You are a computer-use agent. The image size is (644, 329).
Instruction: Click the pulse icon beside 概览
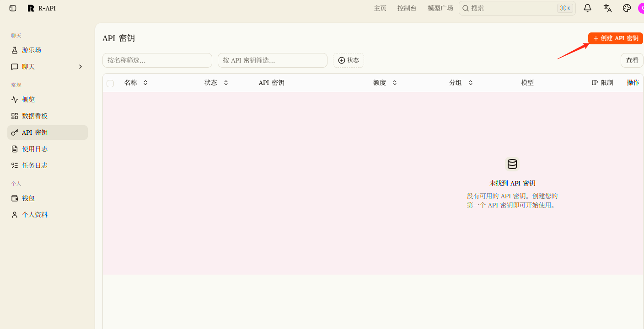tap(15, 100)
